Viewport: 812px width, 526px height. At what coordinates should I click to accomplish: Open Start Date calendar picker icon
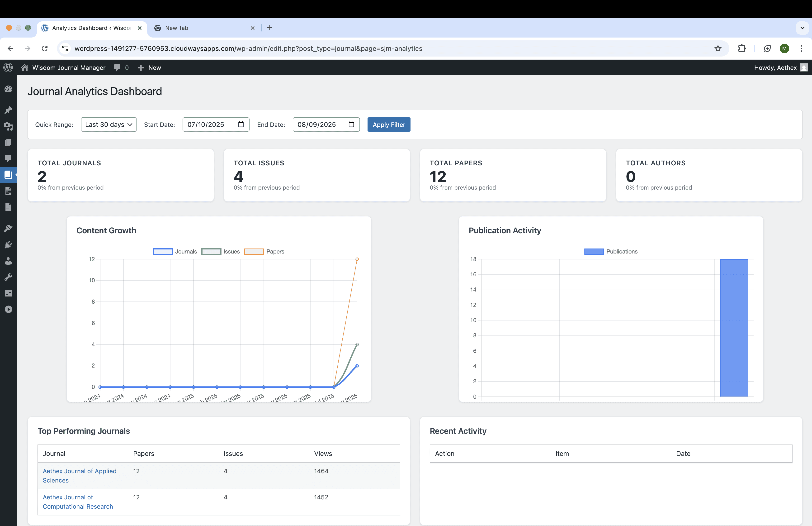point(241,124)
